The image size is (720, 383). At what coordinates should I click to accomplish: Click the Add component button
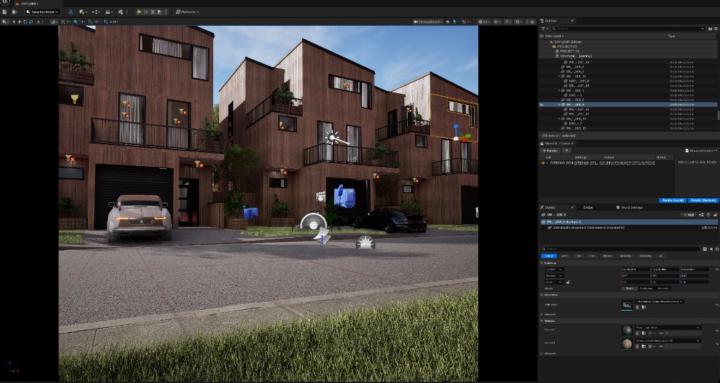point(689,214)
